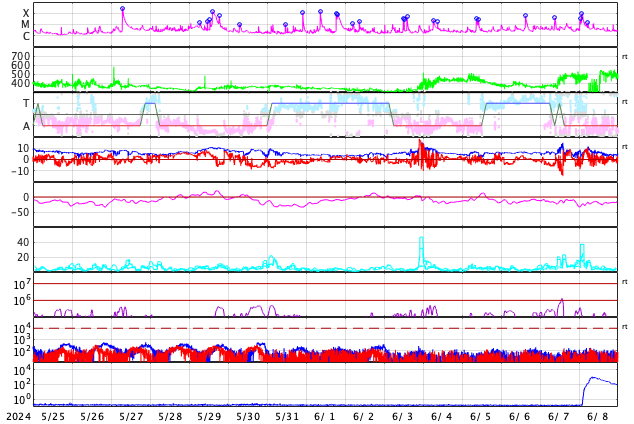Select the 6/ 7 date label
This screenshot has width=634, height=424.
(x=559, y=417)
